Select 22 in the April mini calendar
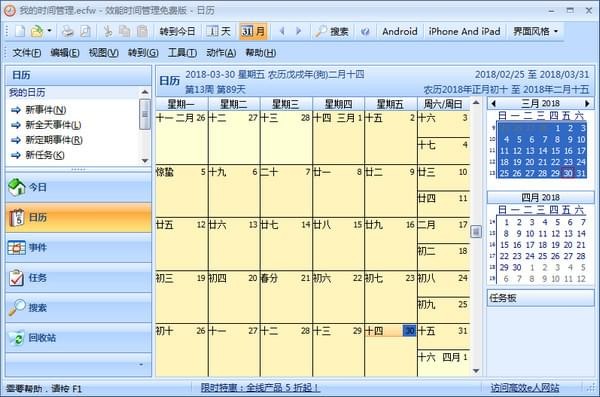The image size is (600, 397). 504,256
